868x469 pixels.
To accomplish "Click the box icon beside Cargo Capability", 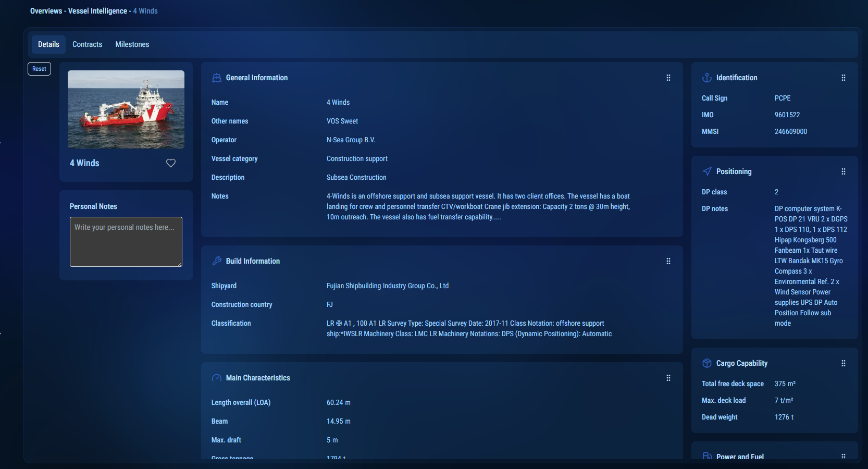I will (707, 363).
